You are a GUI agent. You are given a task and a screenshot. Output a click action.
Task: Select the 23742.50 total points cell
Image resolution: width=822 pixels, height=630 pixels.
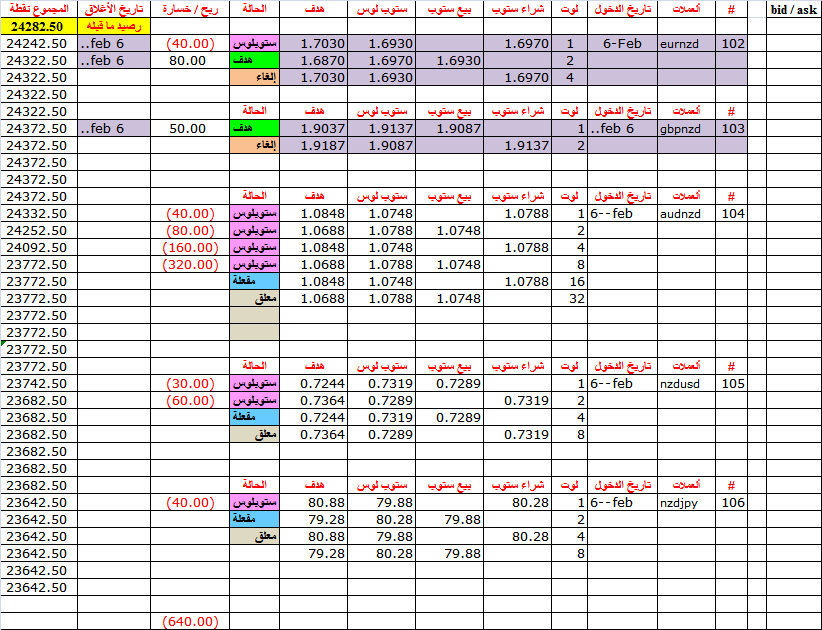coord(40,384)
